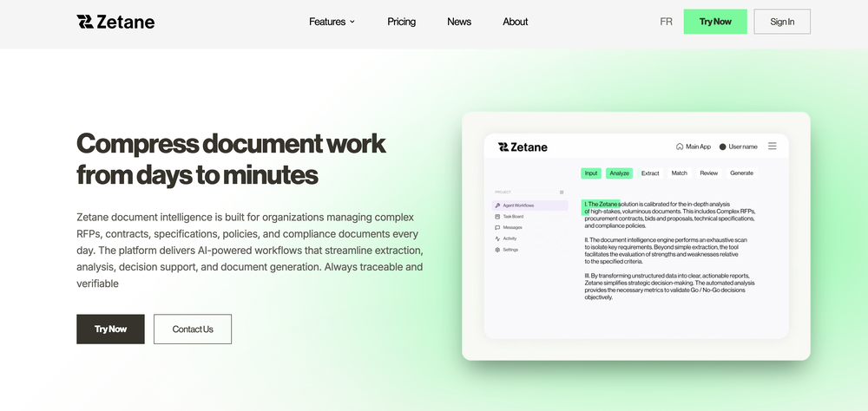Click the Activity pulse icon
This screenshot has width=868, height=411.
[x=497, y=238]
